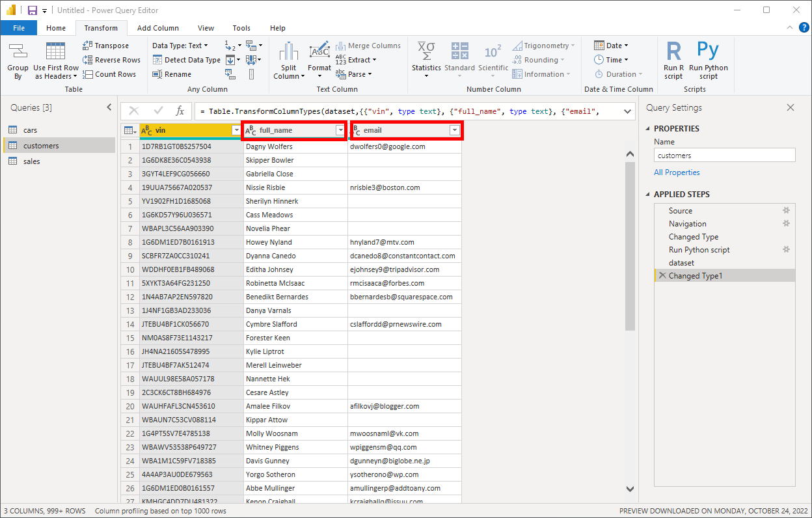Click Detect Data Type
Image resolution: width=812 pixels, height=518 pixels.
click(x=187, y=60)
